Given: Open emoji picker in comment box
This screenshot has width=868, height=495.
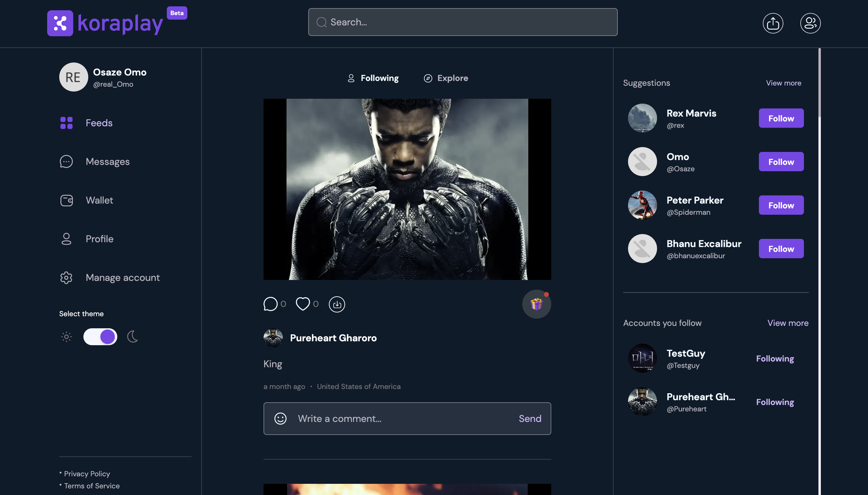Looking at the screenshot, I should (280, 419).
